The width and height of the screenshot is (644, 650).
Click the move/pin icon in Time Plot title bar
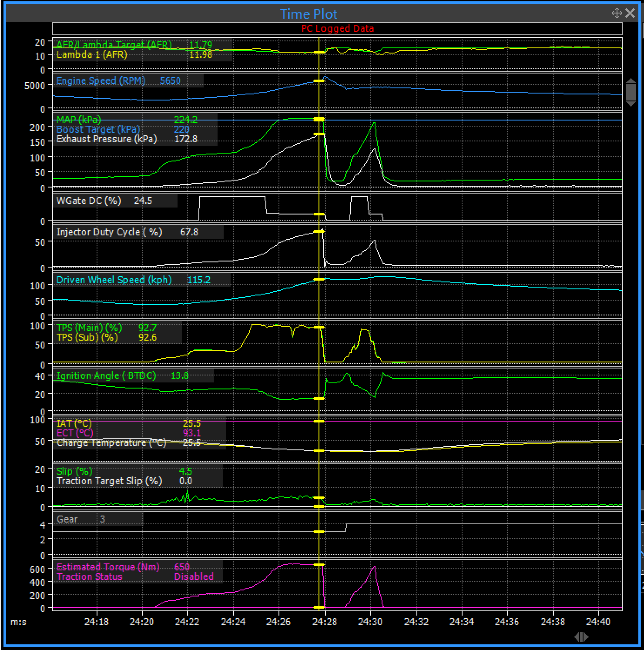point(617,13)
